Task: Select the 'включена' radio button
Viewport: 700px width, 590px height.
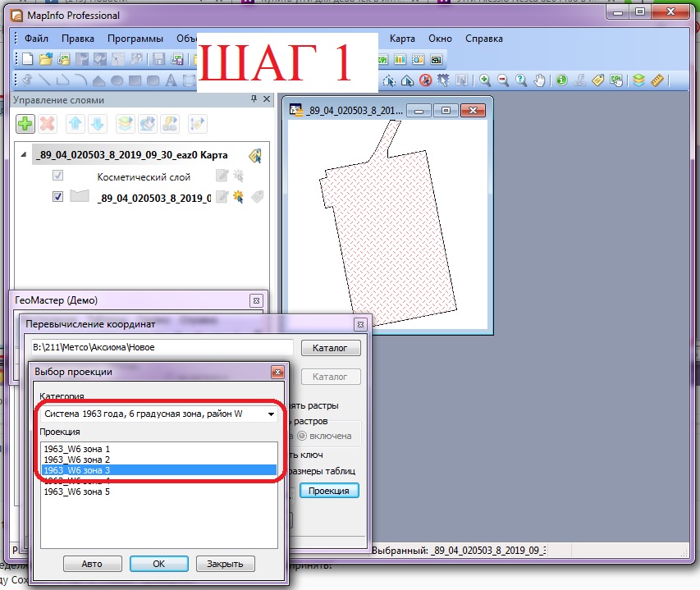Action: 302,436
